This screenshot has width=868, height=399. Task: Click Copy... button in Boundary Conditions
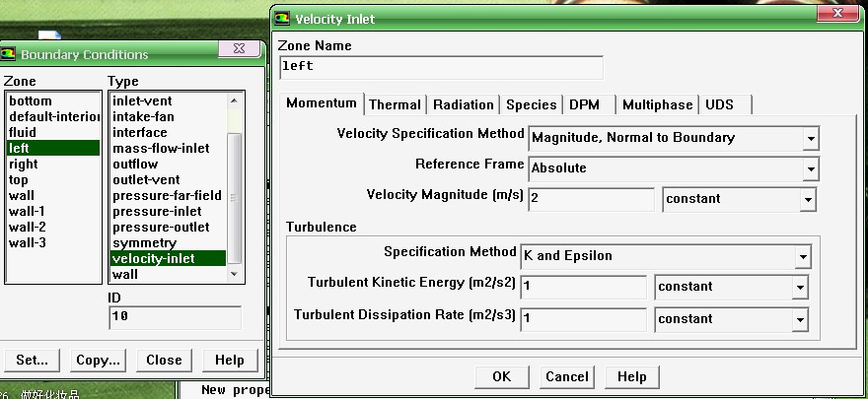pyautogui.click(x=98, y=360)
